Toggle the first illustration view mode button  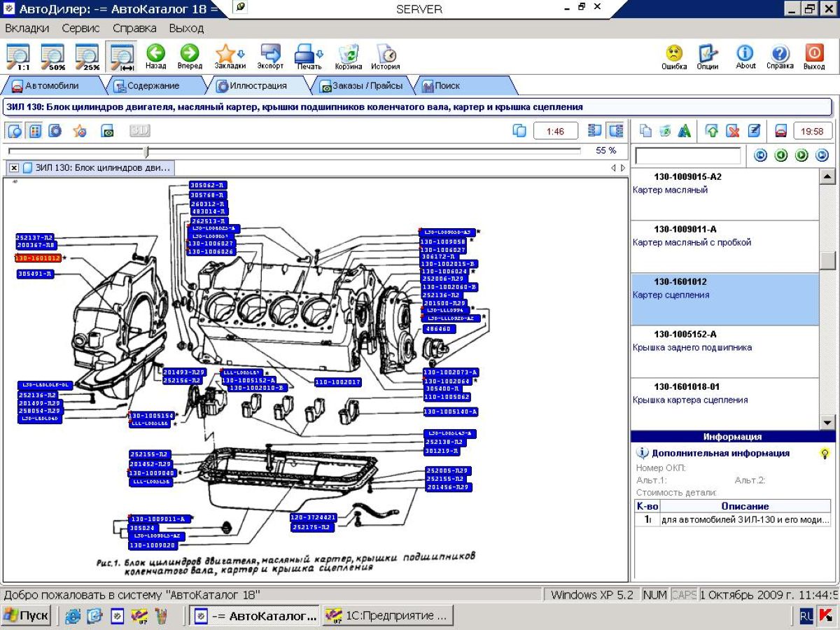(x=14, y=131)
